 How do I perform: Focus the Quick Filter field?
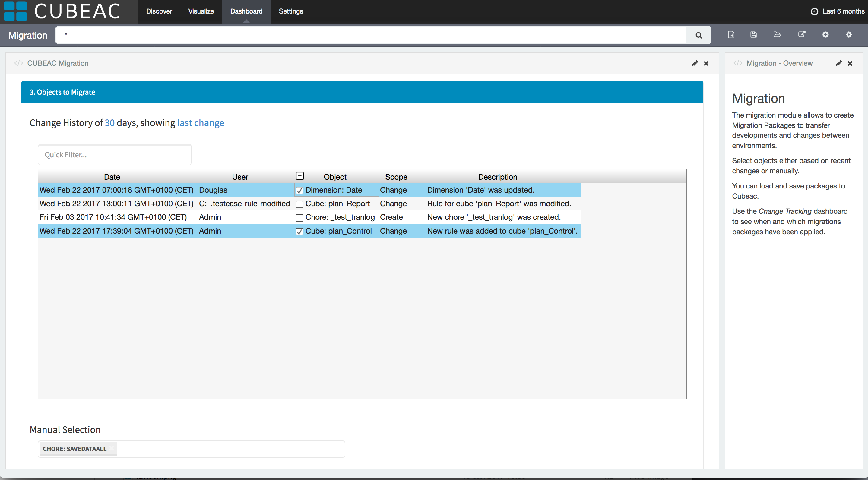pos(115,155)
